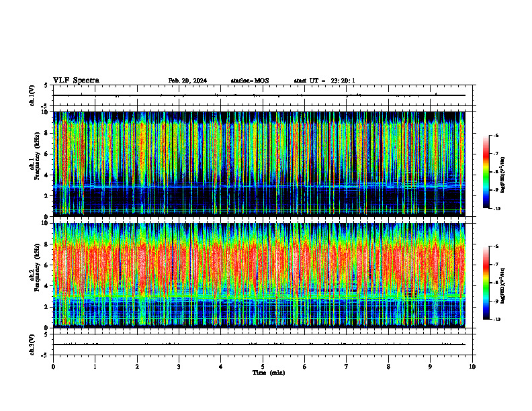This screenshot has width=532, height=411.
Task: Click the ch.2 spectrogram color scale bar
Action: pyautogui.click(x=486, y=283)
